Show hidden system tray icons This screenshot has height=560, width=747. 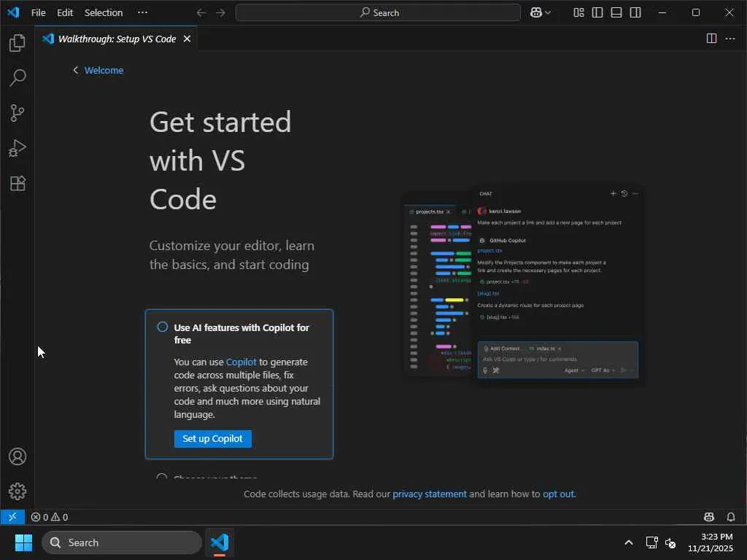pos(629,542)
